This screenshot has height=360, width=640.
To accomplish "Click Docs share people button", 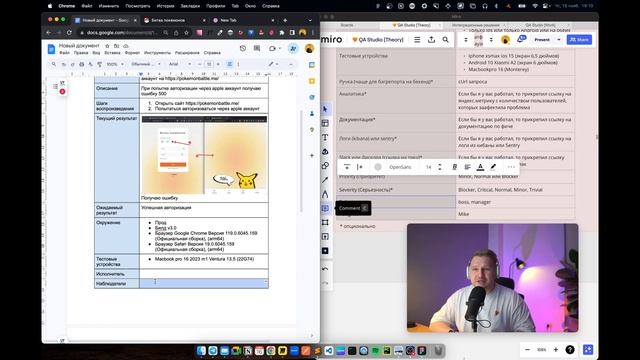I will point(293,49).
